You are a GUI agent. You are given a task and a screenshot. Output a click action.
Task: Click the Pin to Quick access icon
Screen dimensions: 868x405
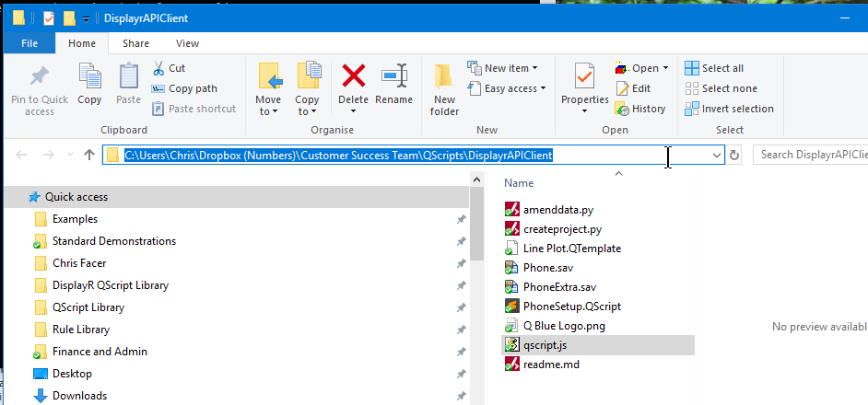coord(40,79)
